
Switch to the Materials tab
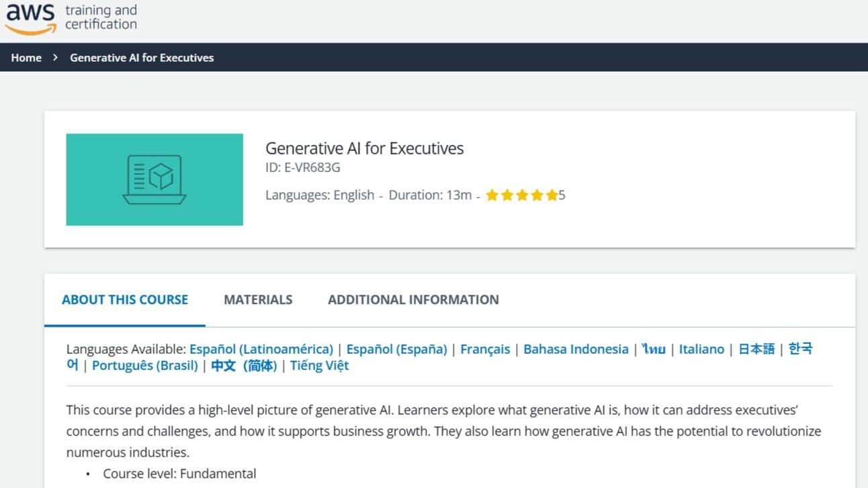pos(258,299)
